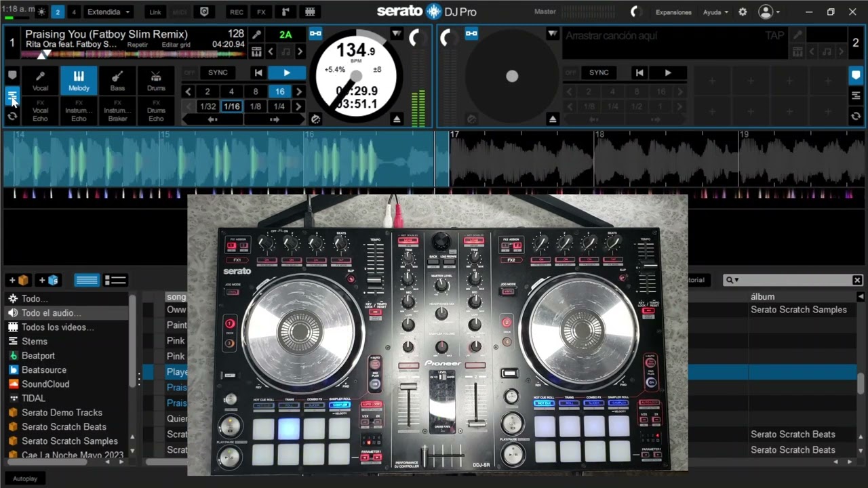Click deck 1 track overview waveform

pyautogui.click(x=132, y=54)
